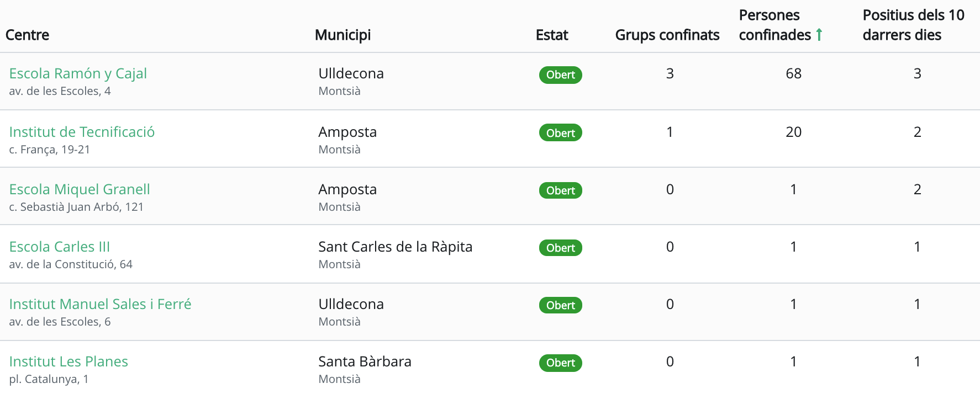Click the Santa Bàrbara municipality cell
The image size is (980, 394).
coord(365,361)
